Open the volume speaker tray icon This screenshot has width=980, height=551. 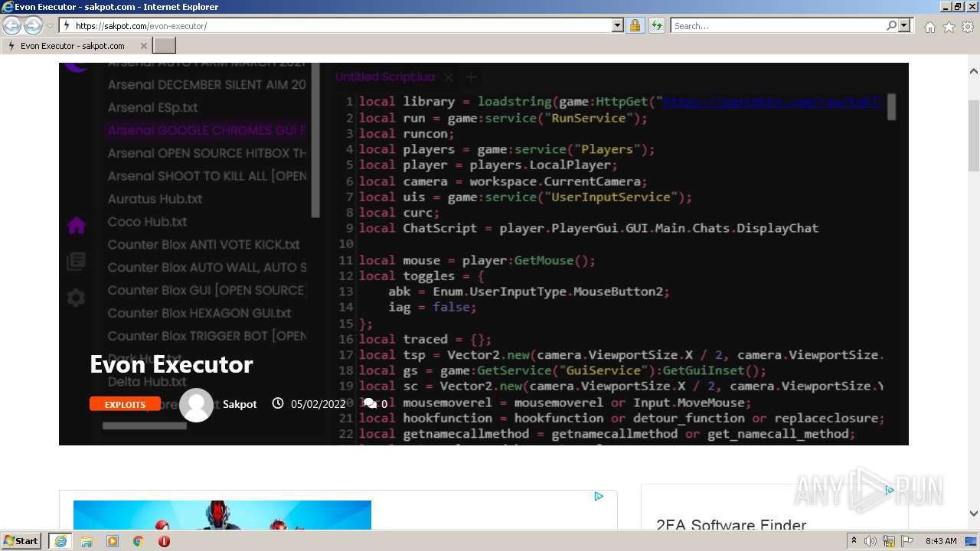coord(871,541)
